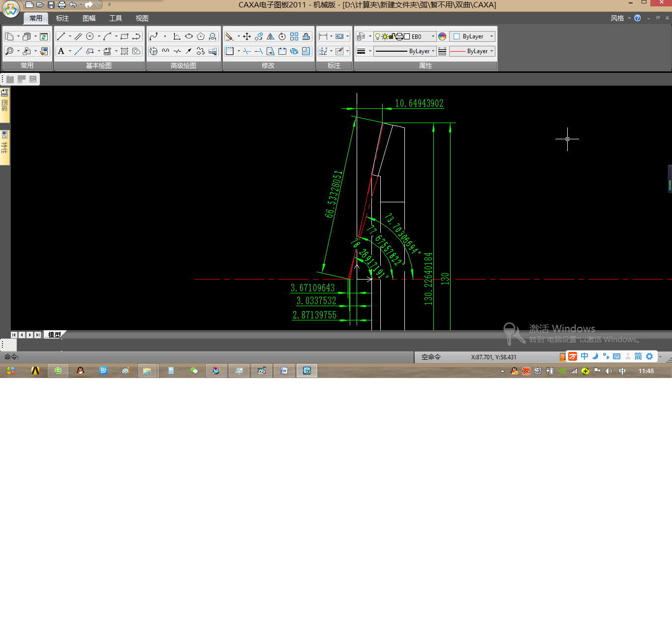This screenshot has height=630, width=672.
Task: Select the Array tool
Action: pyautogui.click(x=294, y=36)
